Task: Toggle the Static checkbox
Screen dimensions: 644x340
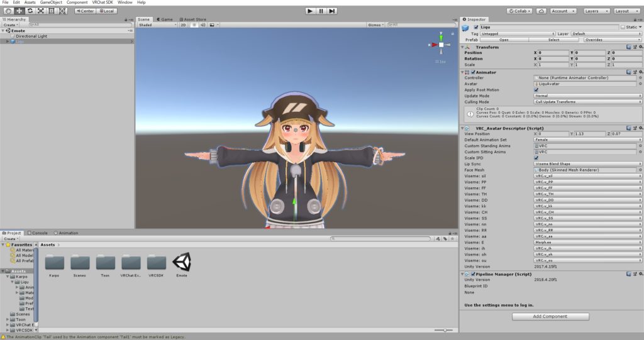Action: (x=623, y=27)
